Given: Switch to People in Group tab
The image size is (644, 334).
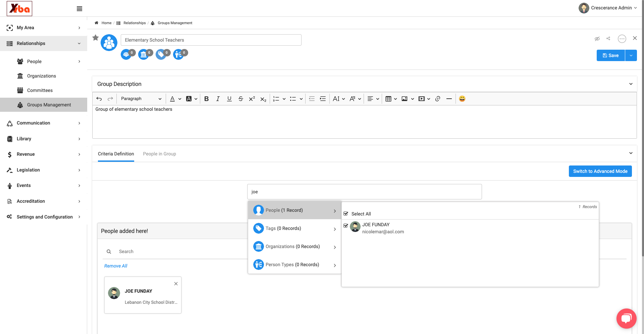Looking at the screenshot, I should 159,154.
